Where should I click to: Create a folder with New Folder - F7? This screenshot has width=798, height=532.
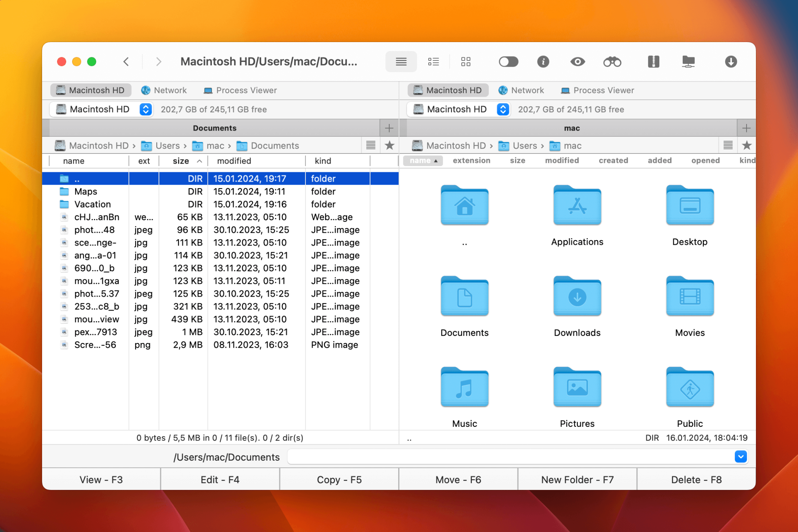577,479
